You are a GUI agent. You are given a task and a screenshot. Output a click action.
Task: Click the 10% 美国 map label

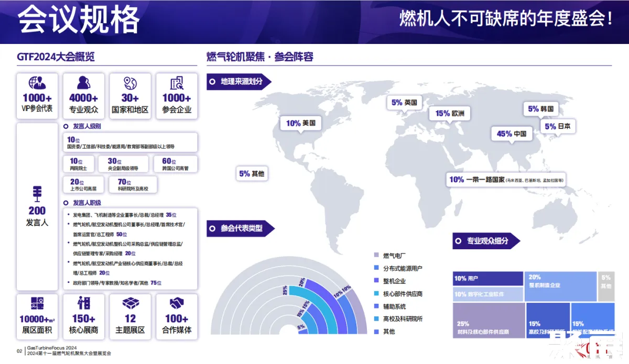click(x=301, y=124)
